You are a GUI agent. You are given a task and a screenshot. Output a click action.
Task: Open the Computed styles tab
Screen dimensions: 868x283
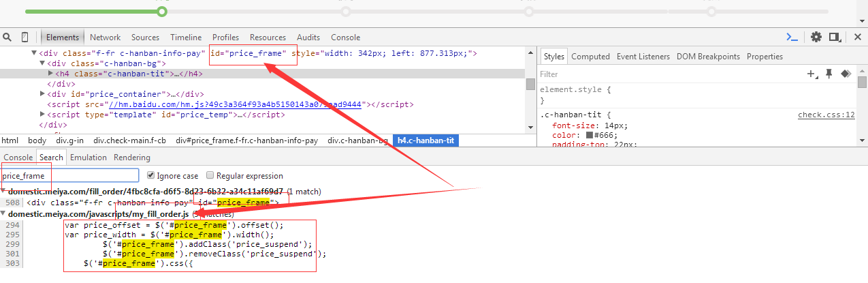pyautogui.click(x=590, y=57)
